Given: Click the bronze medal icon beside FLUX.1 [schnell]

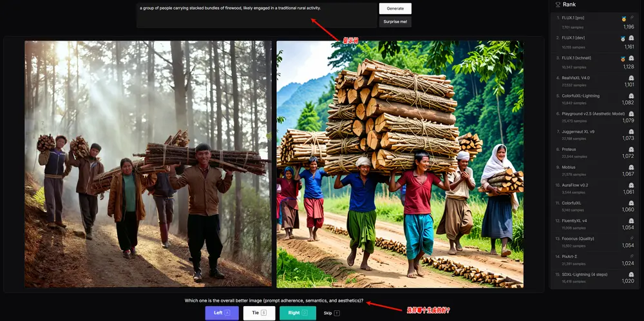Looking at the screenshot, I should coord(623,58).
